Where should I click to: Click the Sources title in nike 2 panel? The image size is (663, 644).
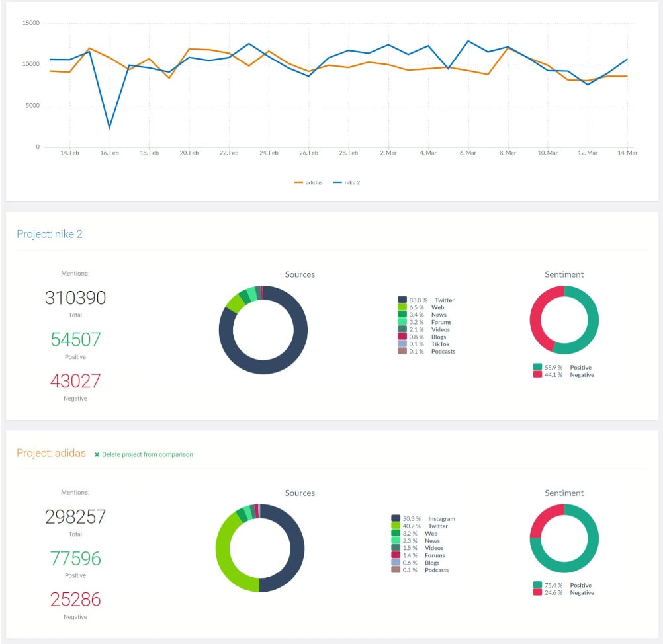coord(300,274)
